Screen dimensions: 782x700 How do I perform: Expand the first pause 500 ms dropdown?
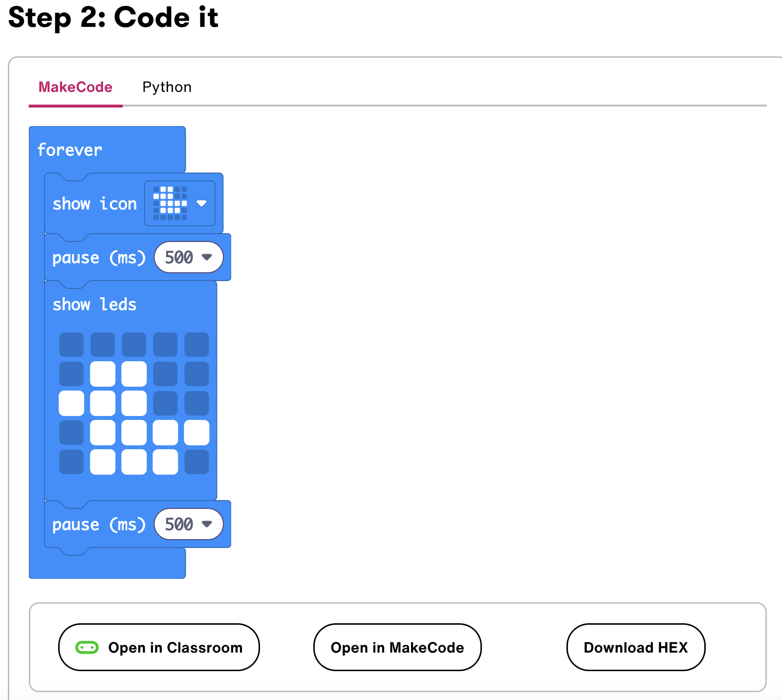click(x=207, y=257)
